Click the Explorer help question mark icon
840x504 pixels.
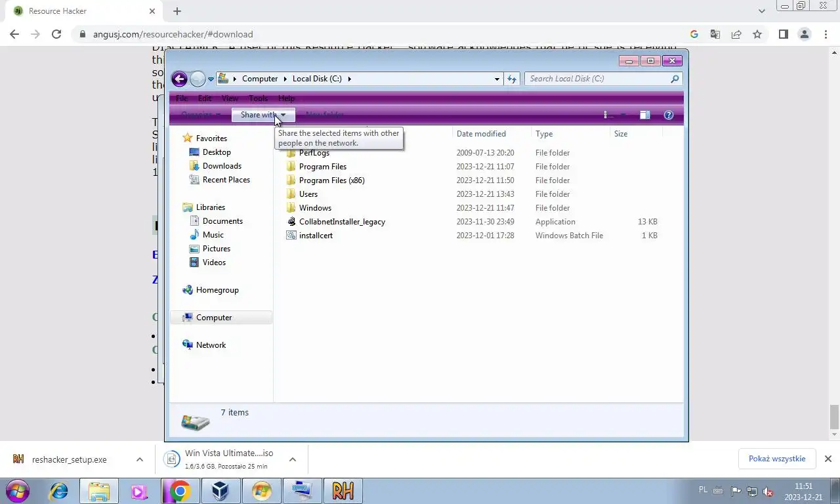(669, 115)
